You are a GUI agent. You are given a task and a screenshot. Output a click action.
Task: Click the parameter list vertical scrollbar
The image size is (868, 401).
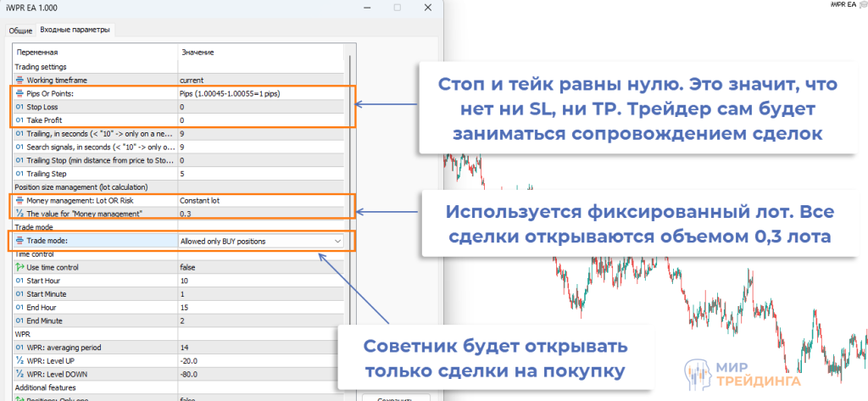[350, 170]
